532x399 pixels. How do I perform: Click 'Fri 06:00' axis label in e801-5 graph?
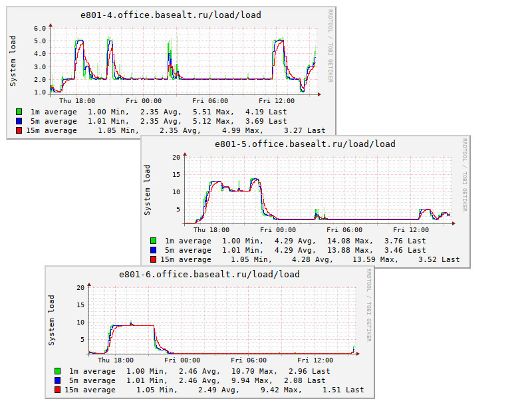pos(344,229)
